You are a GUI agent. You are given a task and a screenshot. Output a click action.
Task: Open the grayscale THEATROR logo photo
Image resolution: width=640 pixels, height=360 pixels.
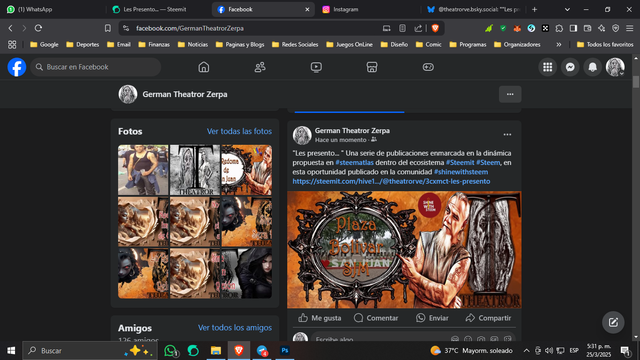tap(195, 170)
